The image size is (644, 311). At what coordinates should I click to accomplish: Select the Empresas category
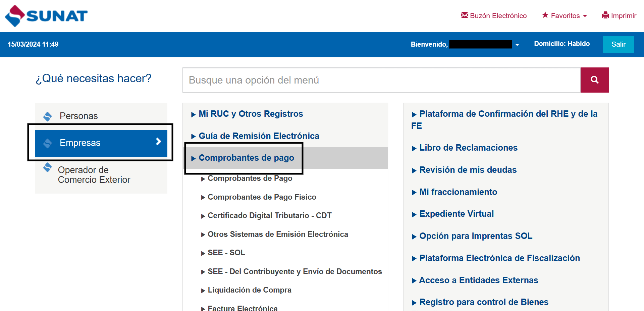click(101, 143)
